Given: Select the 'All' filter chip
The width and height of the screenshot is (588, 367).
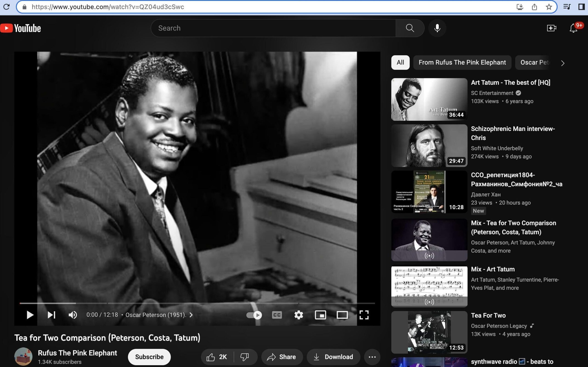Looking at the screenshot, I should [x=400, y=62].
